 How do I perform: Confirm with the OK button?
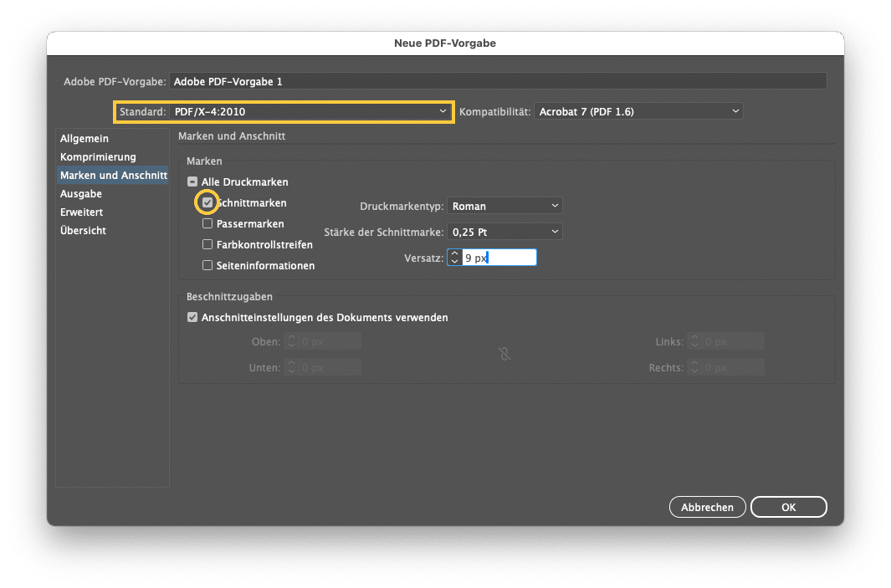789,508
